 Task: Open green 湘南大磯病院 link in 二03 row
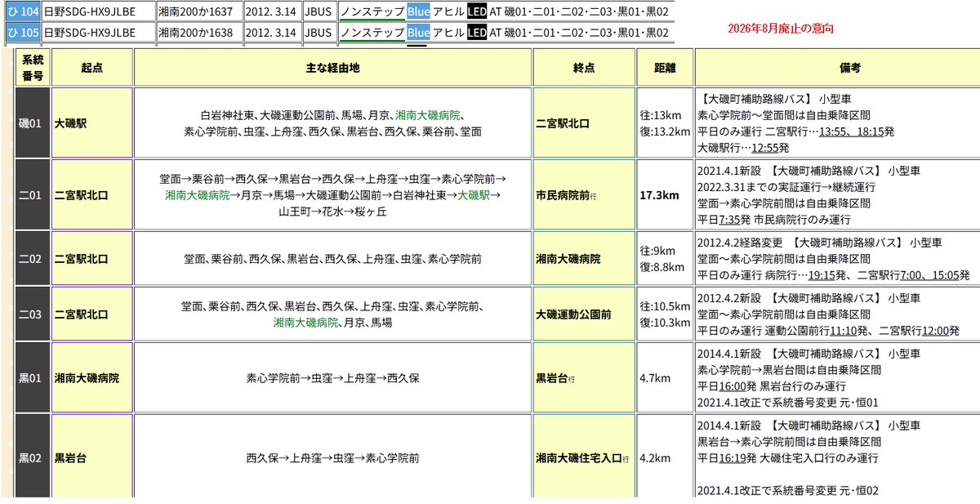coord(306,323)
